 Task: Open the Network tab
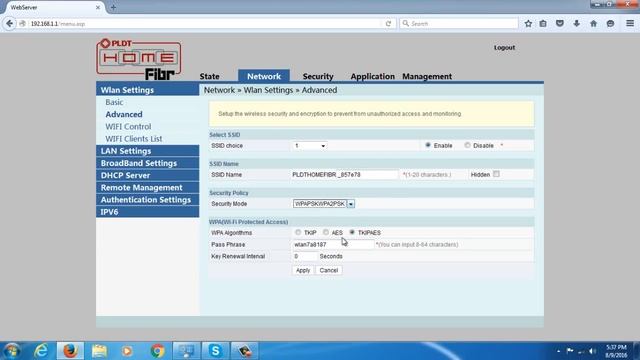click(x=264, y=76)
